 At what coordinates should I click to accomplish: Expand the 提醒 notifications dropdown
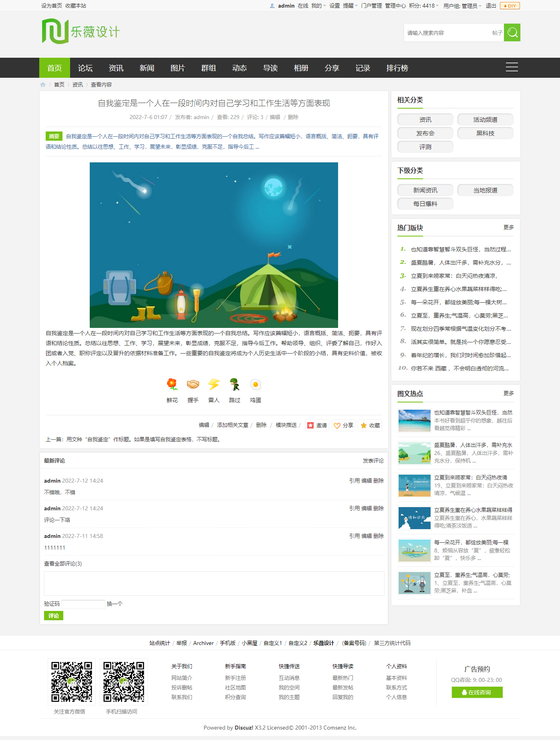(x=350, y=6)
